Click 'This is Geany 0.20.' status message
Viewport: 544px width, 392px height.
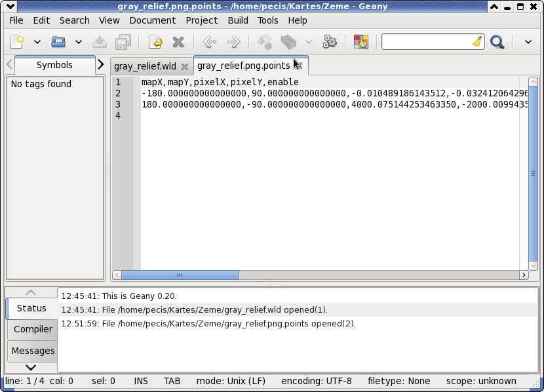click(119, 296)
